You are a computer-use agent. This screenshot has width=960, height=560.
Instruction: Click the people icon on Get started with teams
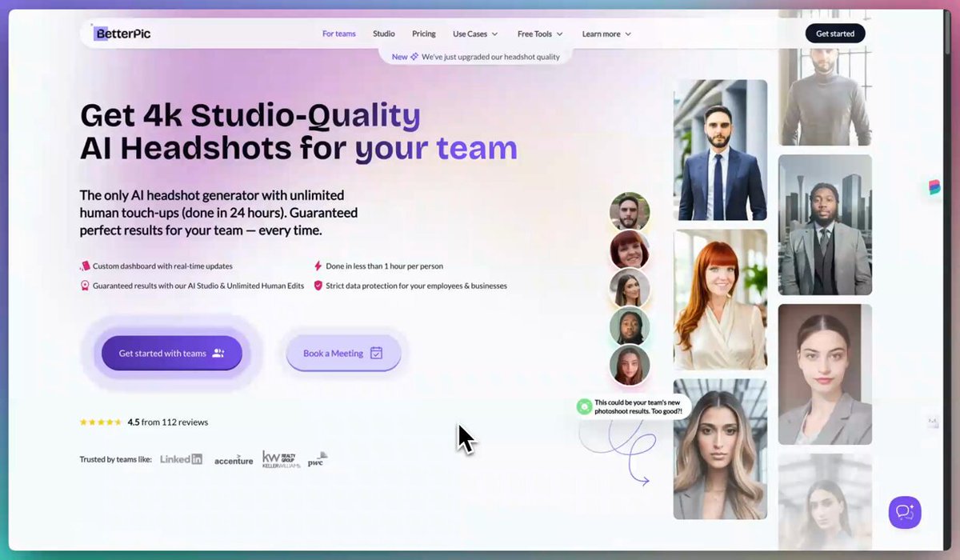tap(218, 353)
